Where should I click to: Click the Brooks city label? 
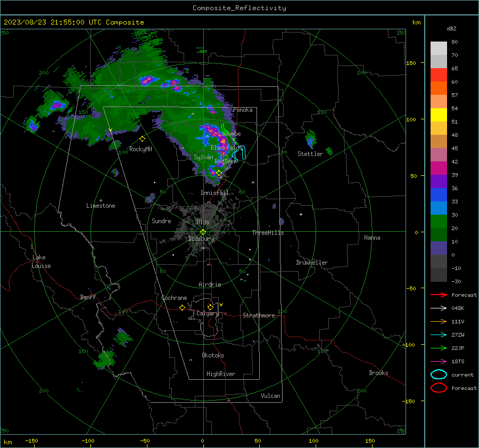[378, 373]
